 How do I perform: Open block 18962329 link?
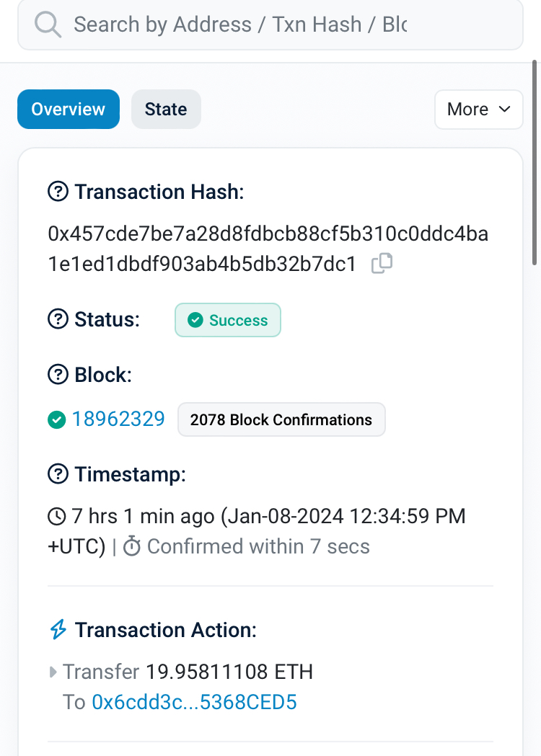[118, 419]
